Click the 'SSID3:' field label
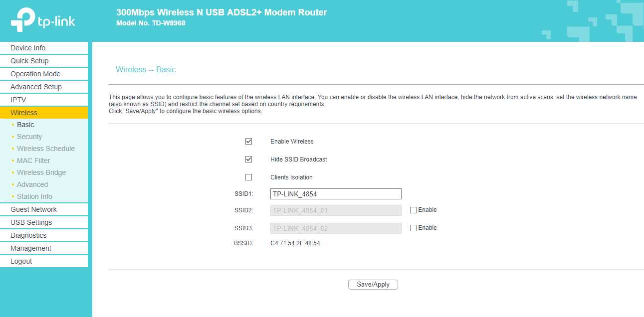Image resolution: width=644 pixels, height=317 pixels. (x=244, y=228)
